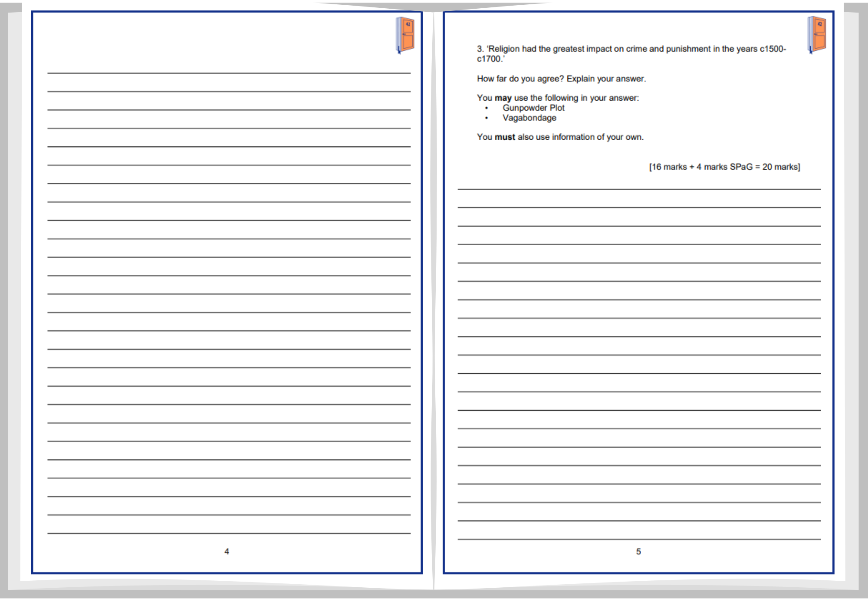Click the question 3 statement about religion

pyautogui.click(x=631, y=49)
